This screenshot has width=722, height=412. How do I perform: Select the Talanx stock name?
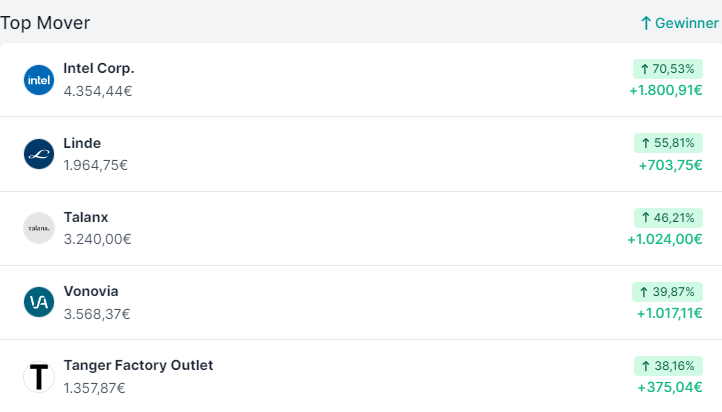coord(85,217)
